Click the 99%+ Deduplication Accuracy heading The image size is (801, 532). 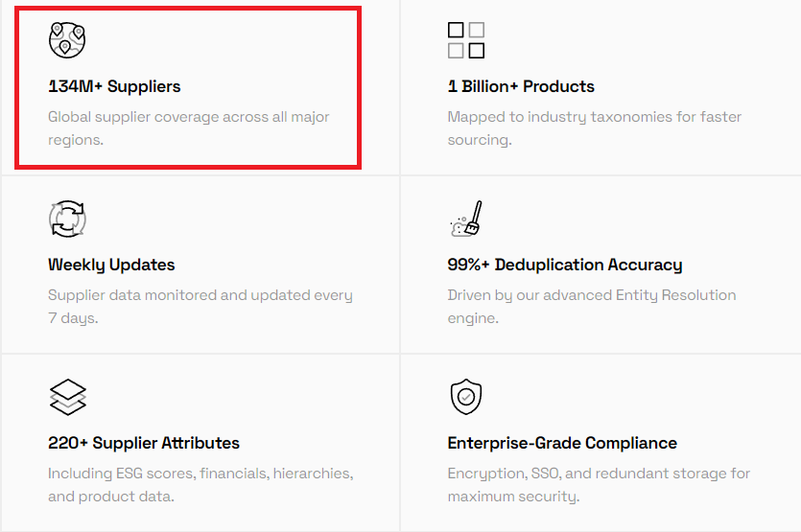point(565,265)
